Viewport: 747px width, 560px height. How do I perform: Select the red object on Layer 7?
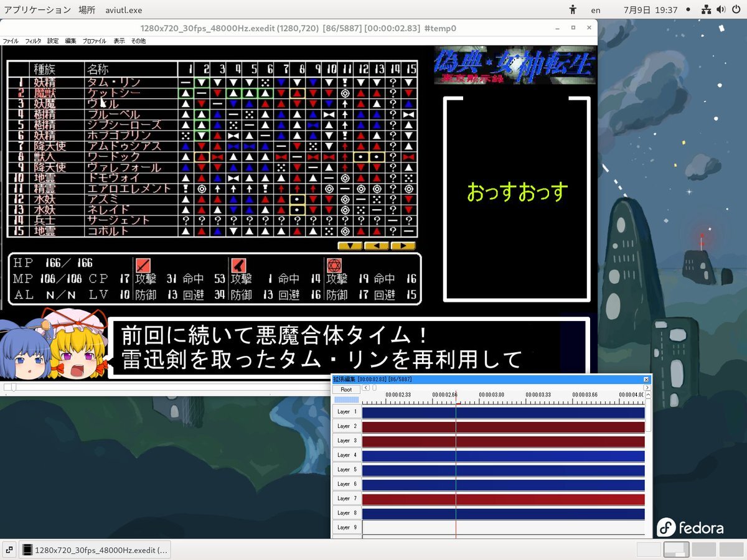[x=503, y=499]
